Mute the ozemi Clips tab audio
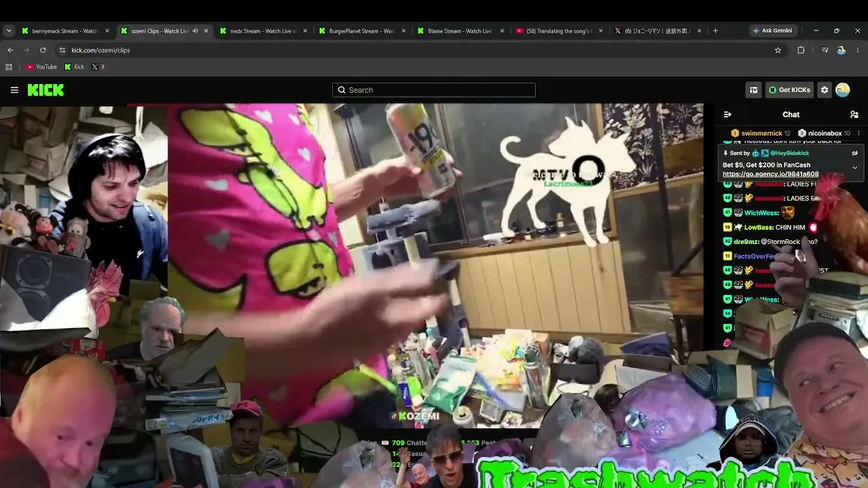The width and height of the screenshot is (868, 488). [x=195, y=30]
